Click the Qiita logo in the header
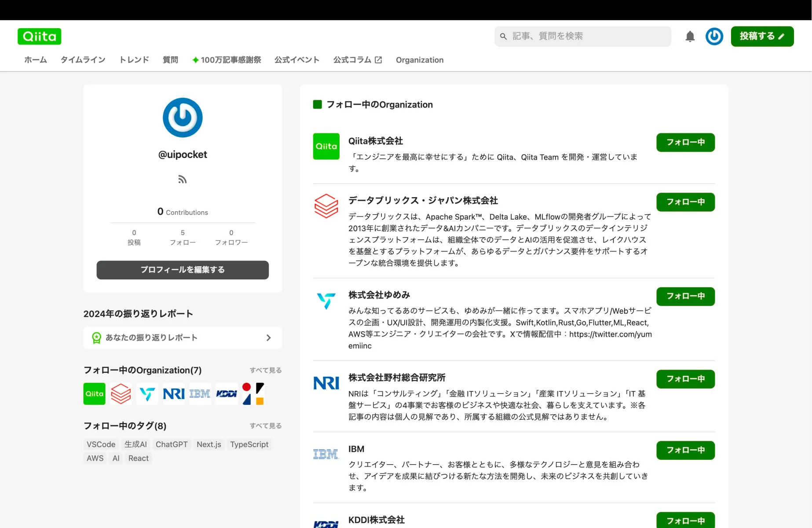 [x=39, y=36]
